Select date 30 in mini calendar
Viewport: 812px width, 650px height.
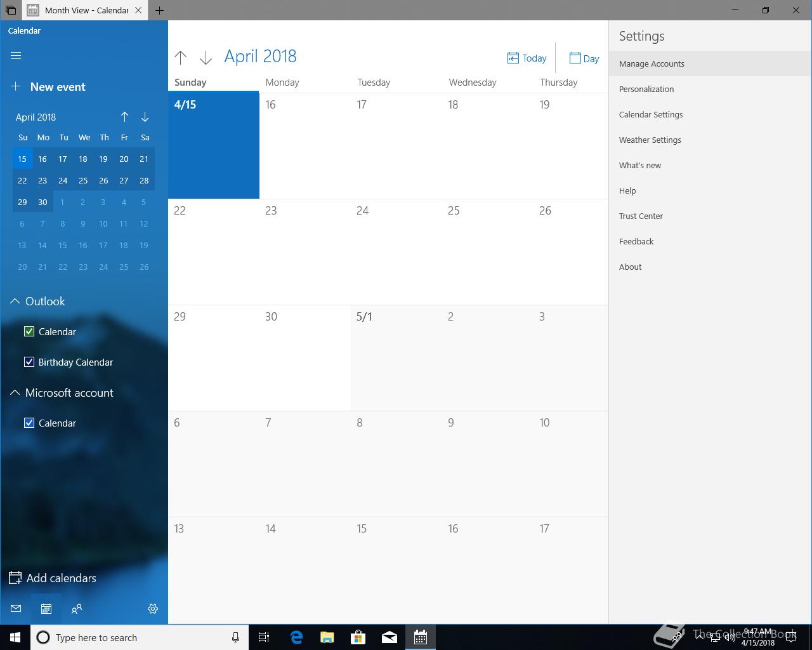tap(43, 202)
